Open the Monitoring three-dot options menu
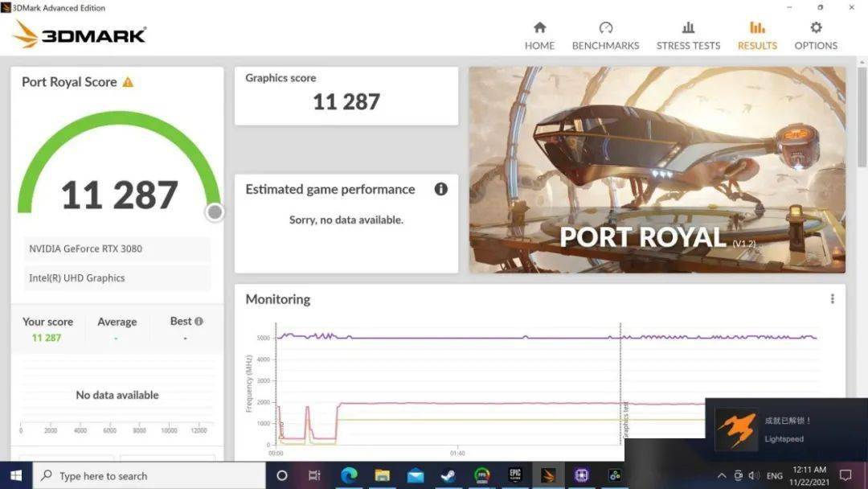This screenshot has height=489, width=868. coord(832,299)
